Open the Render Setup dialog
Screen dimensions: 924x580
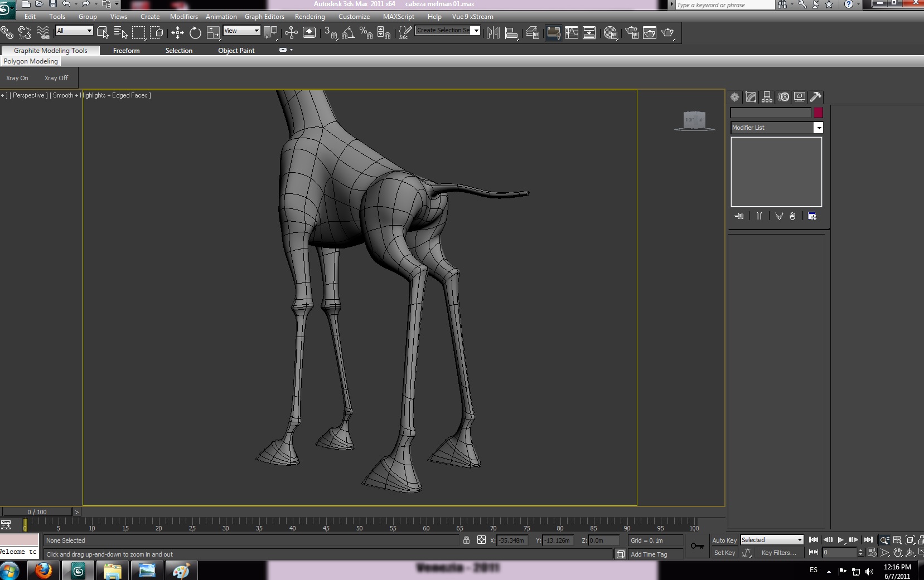(x=632, y=33)
